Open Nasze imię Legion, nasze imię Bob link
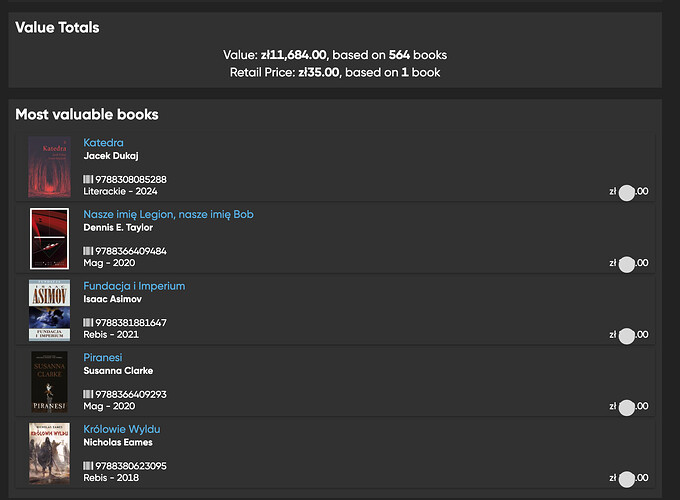The image size is (680, 500). [x=168, y=215]
